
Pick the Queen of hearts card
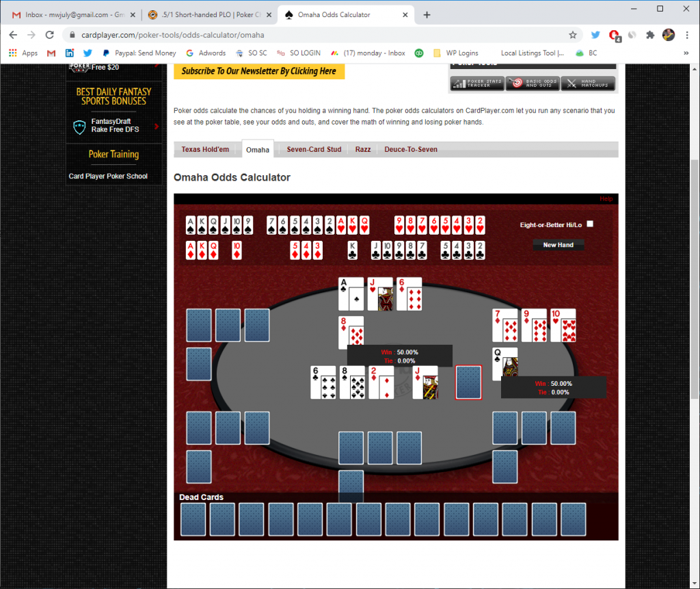click(364, 225)
